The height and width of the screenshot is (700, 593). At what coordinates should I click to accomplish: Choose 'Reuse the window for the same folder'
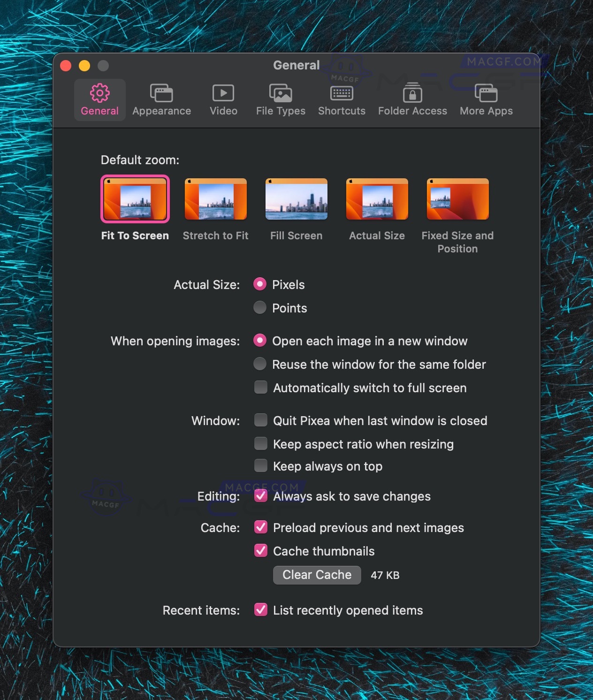tap(259, 364)
